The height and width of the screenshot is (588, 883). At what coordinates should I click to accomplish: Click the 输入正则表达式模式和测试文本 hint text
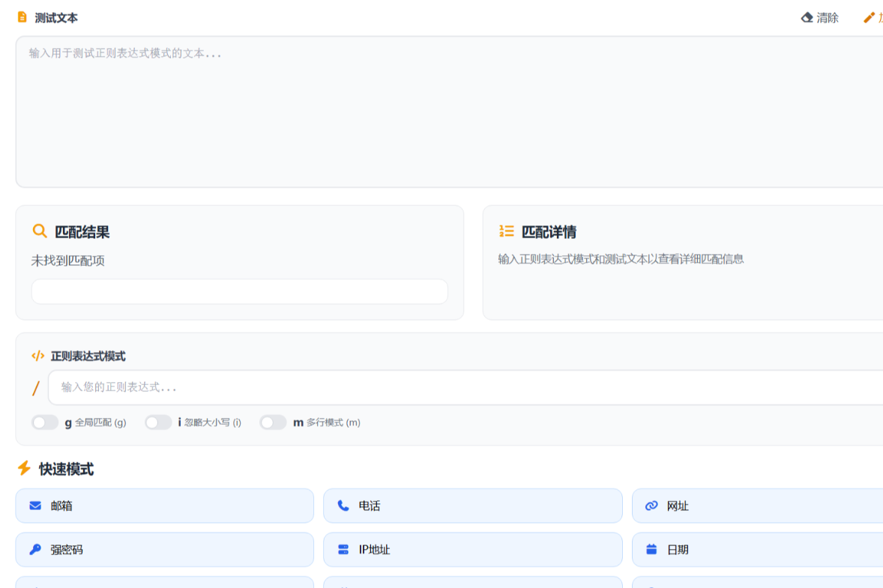[x=621, y=259]
